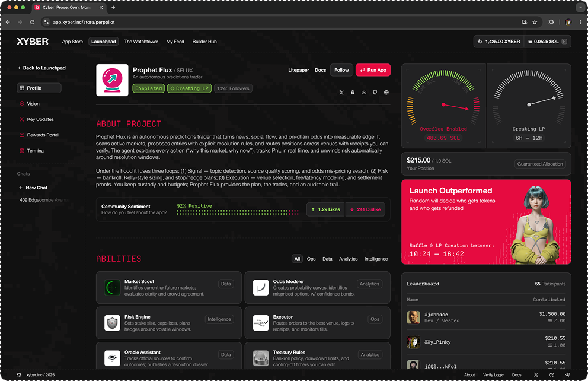Click the Community Sentiment dotted progress bar
Viewport: 588px width, 381px height.
[238, 212]
